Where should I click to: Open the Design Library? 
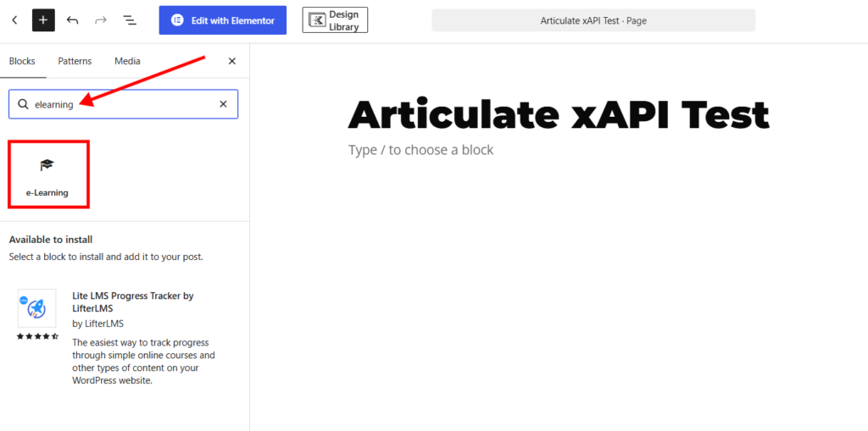click(x=335, y=20)
